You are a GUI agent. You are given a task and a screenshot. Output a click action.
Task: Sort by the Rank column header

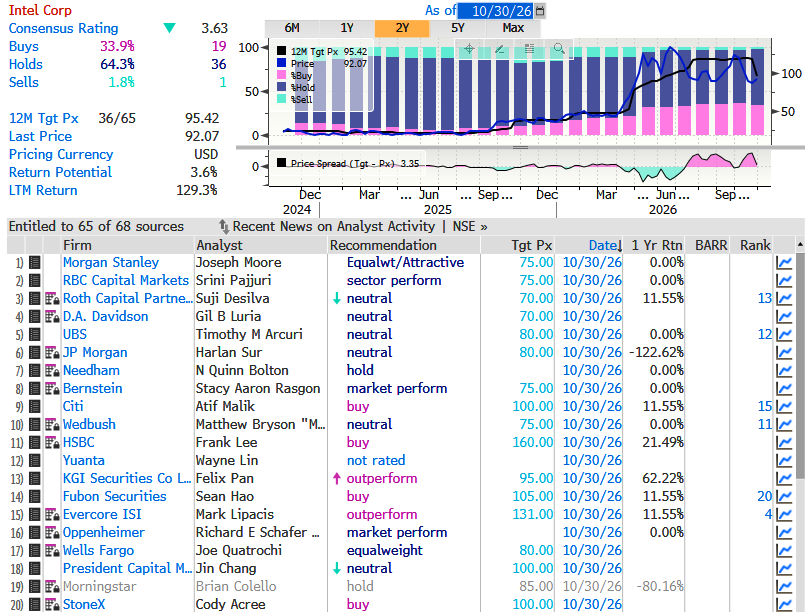[755, 246]
